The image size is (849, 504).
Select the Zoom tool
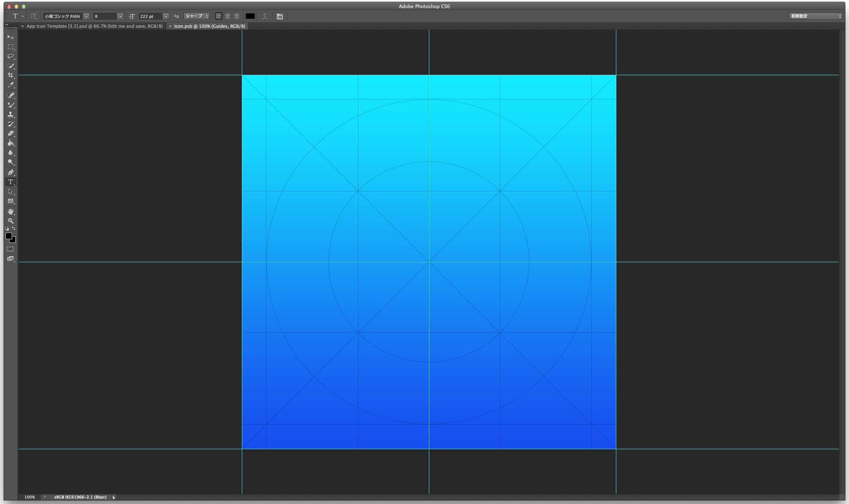(x=11, y=221)
